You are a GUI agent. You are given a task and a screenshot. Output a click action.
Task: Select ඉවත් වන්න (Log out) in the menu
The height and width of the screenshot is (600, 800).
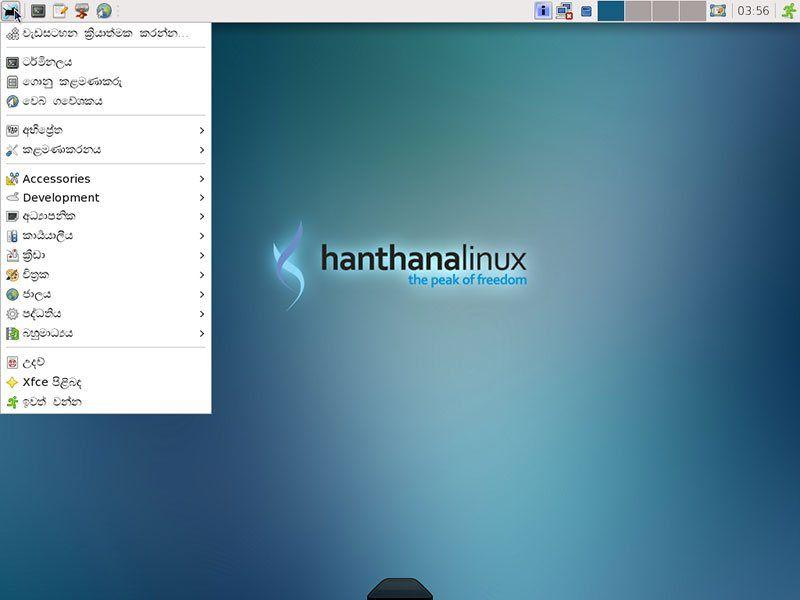tap(106, 402)
